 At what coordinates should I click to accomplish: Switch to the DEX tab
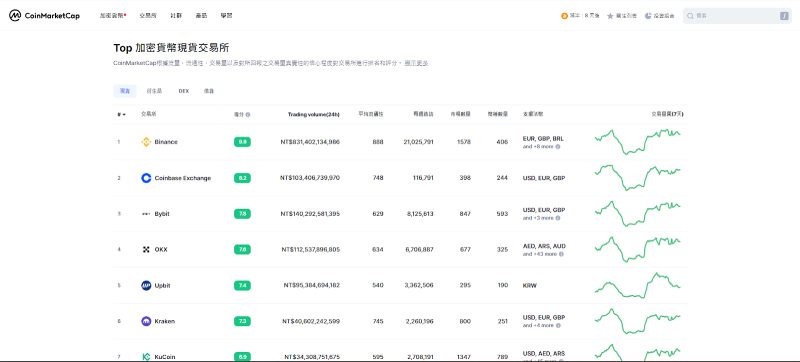tap(184, 91)
